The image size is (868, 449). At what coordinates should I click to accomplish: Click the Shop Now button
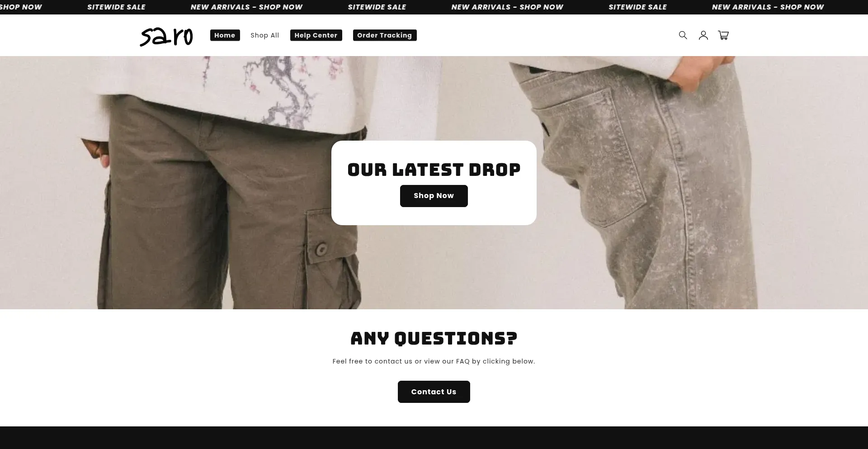click(434, 196)
